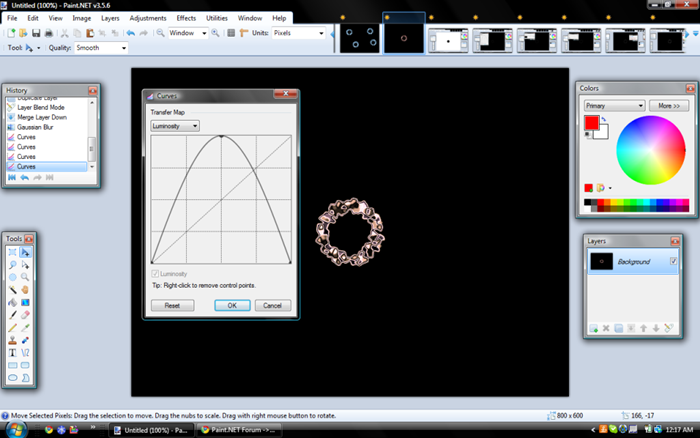Viewport: 700px width, 438px height.
Task: Select the Gradient tool
Action: coord(25,302)
